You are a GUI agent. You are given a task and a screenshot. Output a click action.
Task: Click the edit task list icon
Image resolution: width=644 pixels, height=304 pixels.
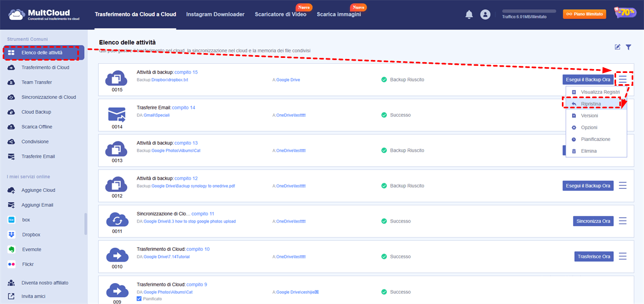(x=618, y=47)
